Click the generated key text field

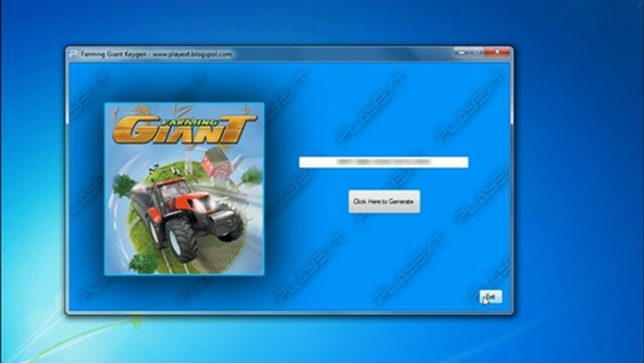[x=383, y=162]
